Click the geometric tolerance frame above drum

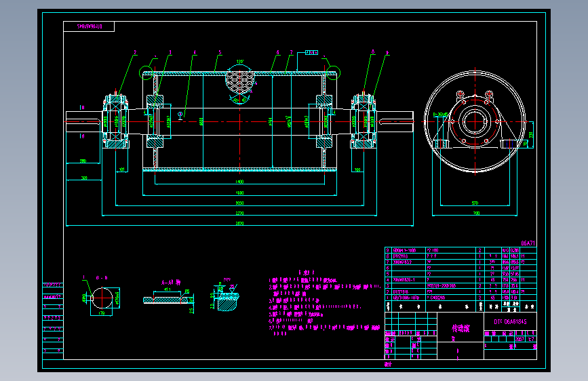(311, 52)
